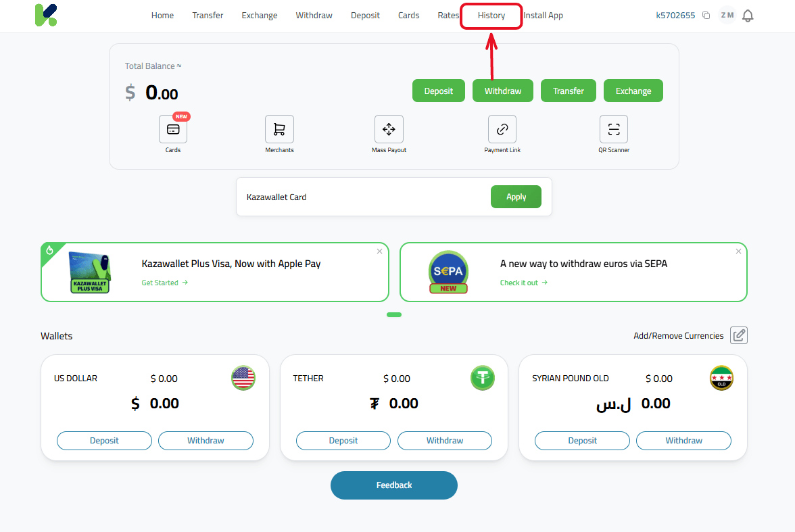Deposit into the US Dollar wallet

(x=104, y=441)
